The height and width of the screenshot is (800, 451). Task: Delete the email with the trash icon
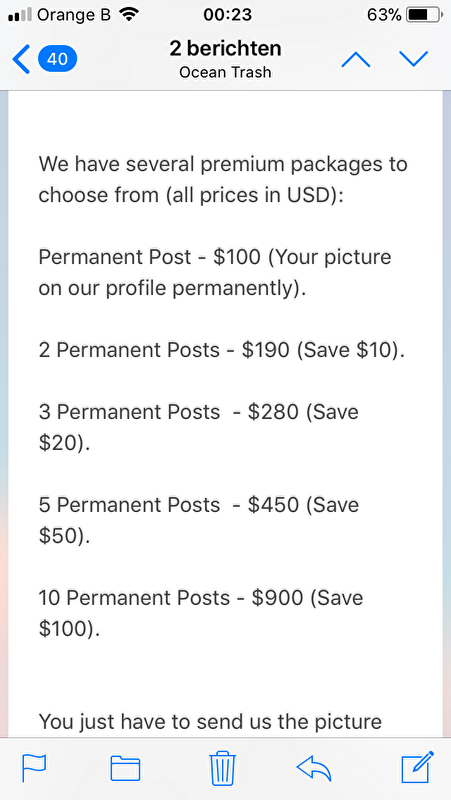click(223, 767)
